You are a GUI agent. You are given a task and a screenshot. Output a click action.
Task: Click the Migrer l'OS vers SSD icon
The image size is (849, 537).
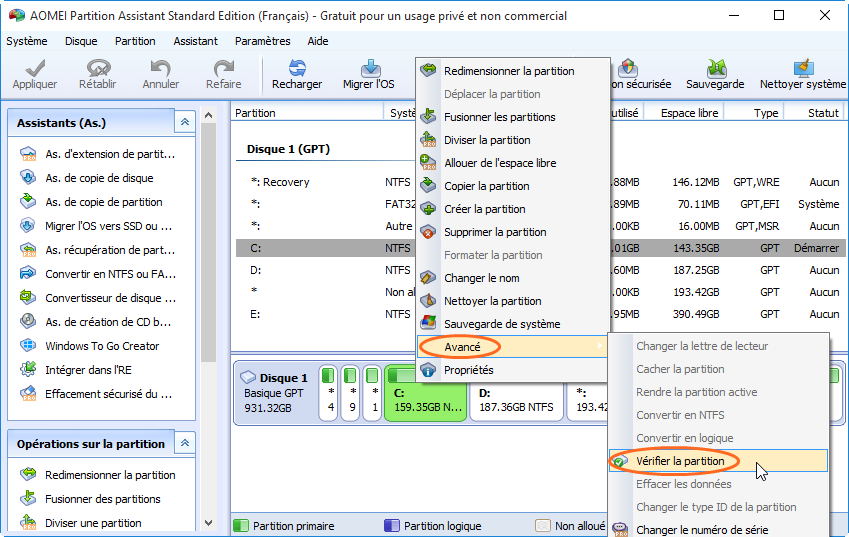tap(28, 226)
